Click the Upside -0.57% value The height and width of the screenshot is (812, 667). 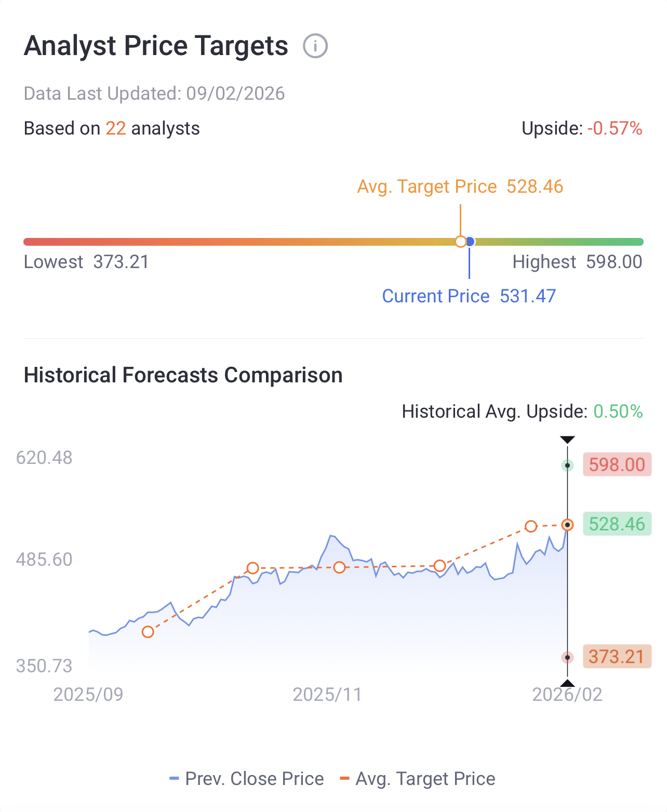[x=615, y=128]
